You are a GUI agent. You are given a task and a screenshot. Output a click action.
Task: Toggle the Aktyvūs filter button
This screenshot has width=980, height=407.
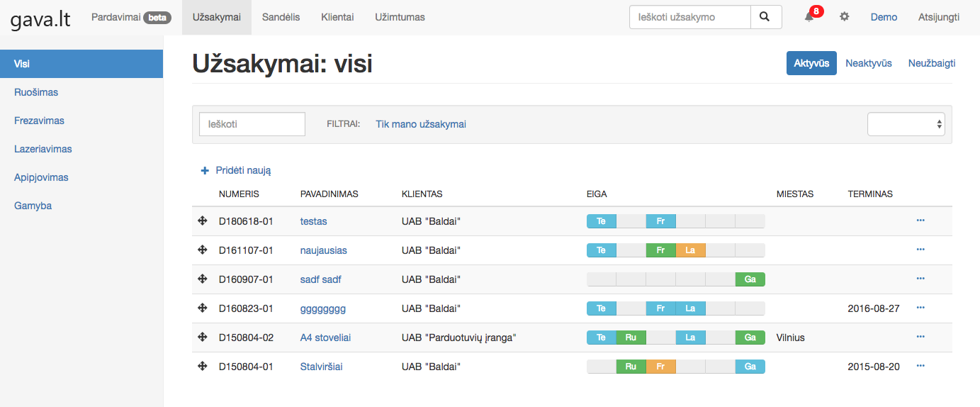tap(811, 63)
